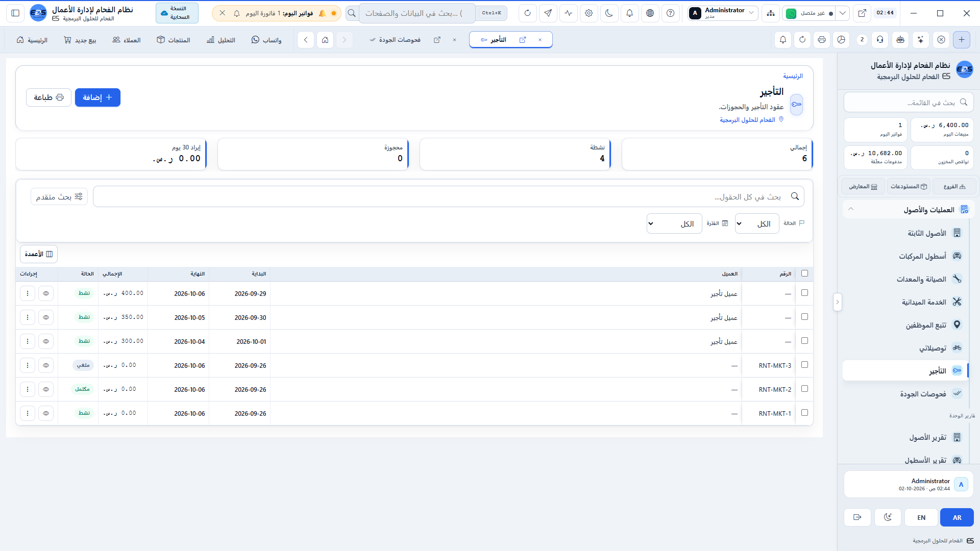Switch language with the EN button

(921, 517)
